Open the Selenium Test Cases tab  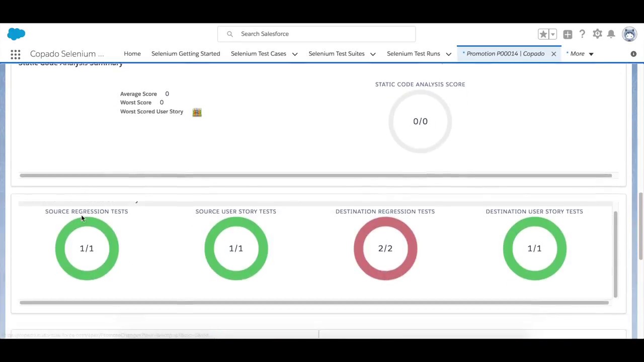[x=259, y=53]
